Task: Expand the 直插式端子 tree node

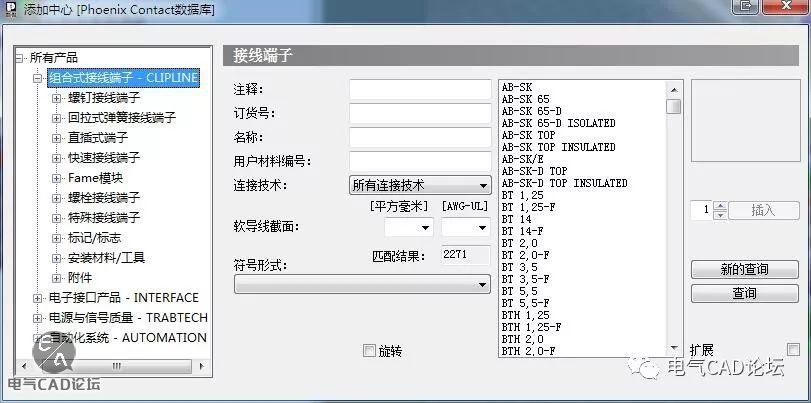Action: [56, 138]
